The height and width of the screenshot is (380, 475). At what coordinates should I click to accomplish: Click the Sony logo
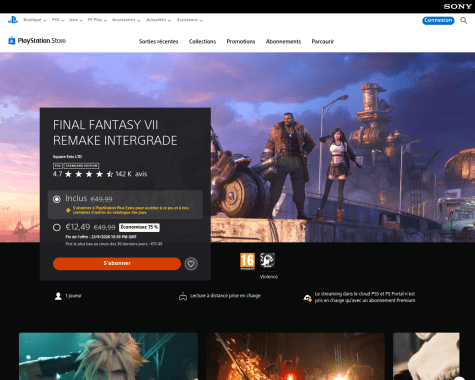click(x=457, y=6)
